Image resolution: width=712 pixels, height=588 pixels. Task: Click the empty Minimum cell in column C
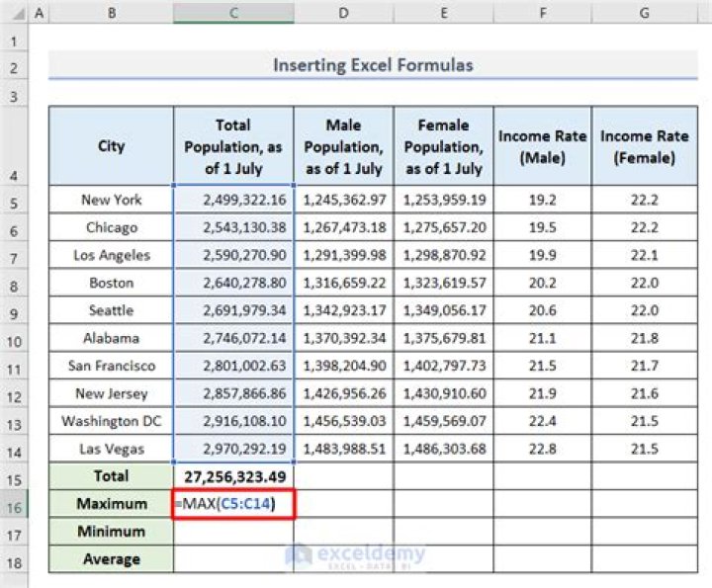point(233,532)
